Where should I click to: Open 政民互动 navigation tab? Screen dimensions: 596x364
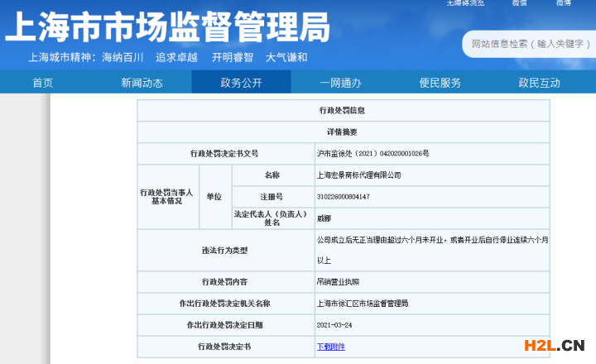coord(540,83)
